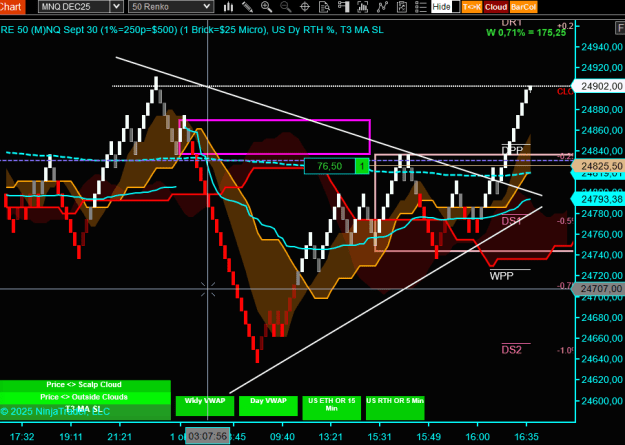Click the zoom in magnifier icon
The height and width of the screenshot is (445, 625).
point(266,6)
